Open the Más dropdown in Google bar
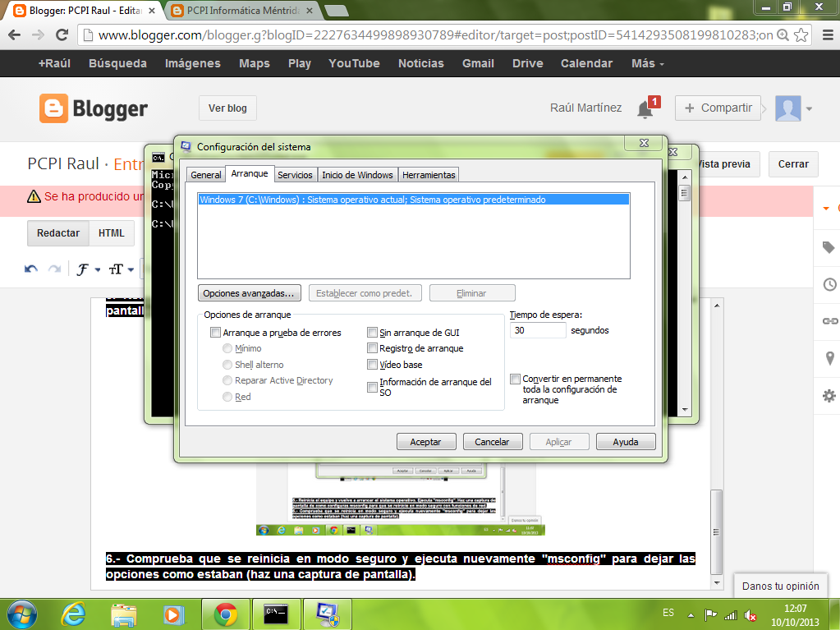The width and height of the screenshot is (840, 630). pos(648,64)
